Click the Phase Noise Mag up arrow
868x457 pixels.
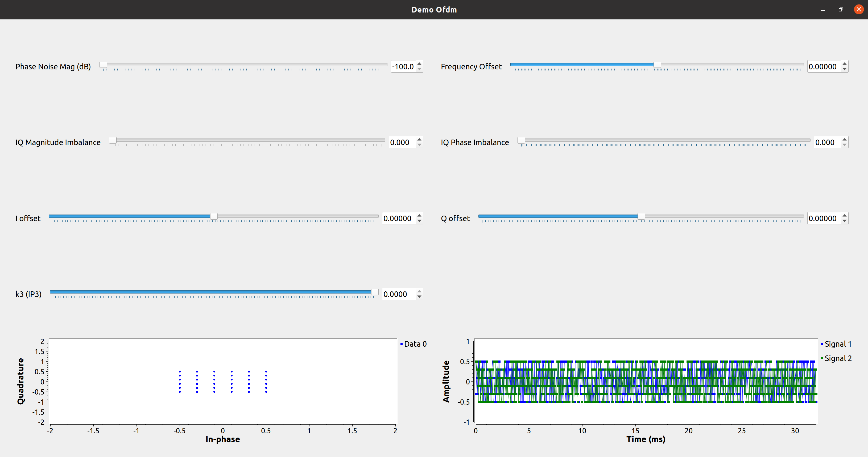(419, 64)
